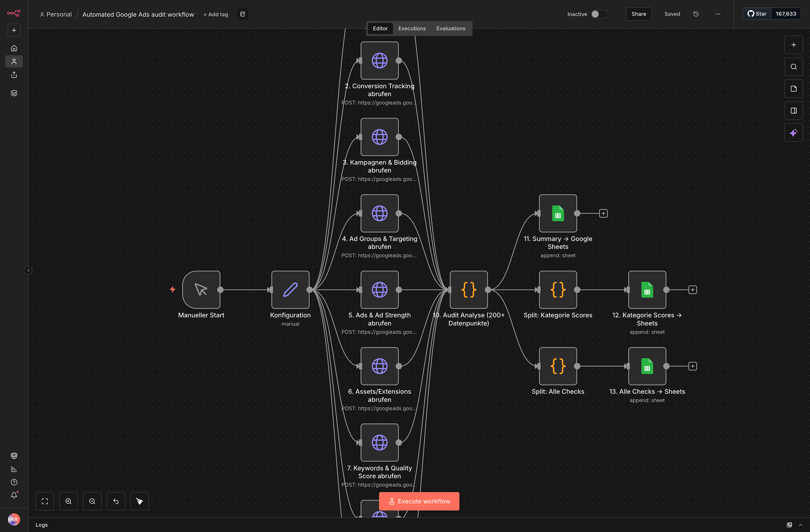
Task: Open workflow history clock icon
Action: point(696,14)
